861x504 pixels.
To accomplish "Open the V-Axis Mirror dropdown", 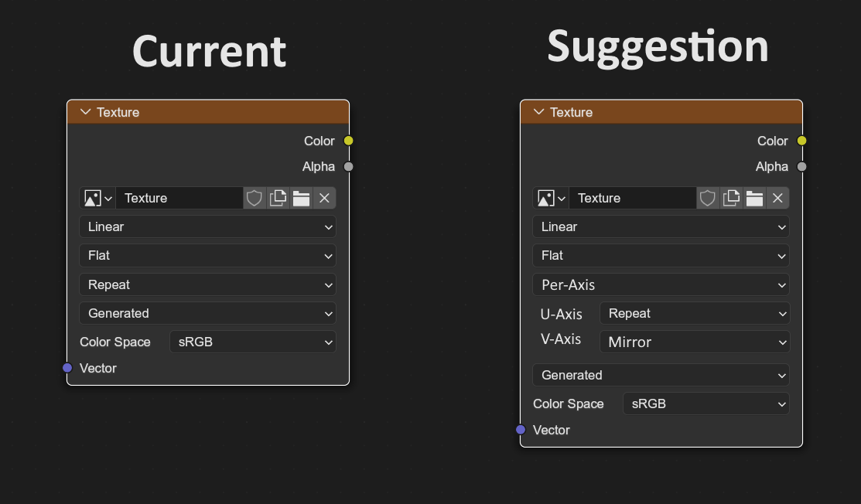I will (695, 342).
